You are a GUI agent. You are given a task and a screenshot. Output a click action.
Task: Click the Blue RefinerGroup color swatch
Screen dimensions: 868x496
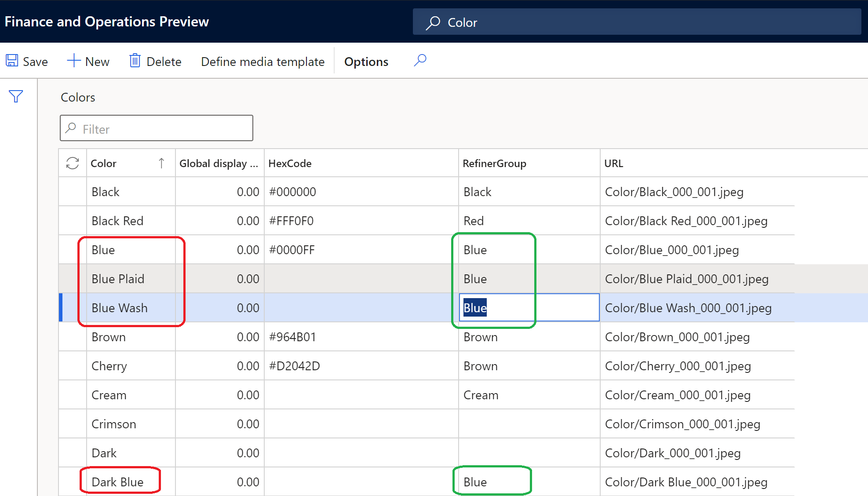474,308
